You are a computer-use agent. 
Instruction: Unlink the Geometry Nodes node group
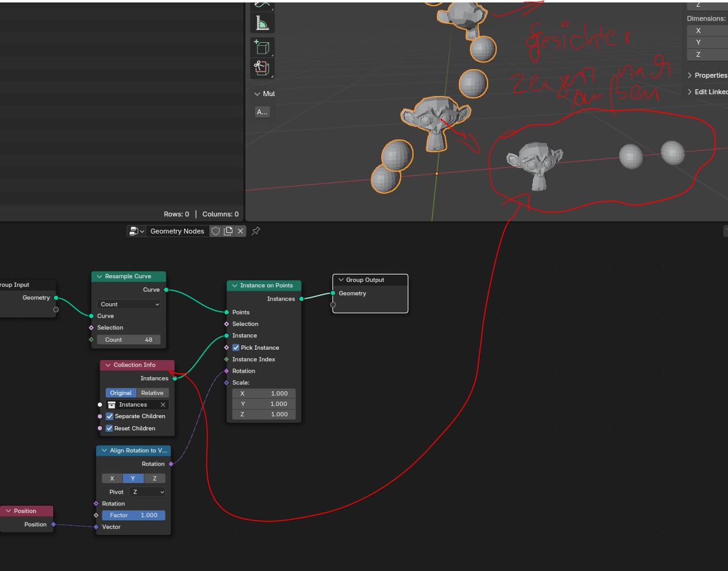pos(240,231)
